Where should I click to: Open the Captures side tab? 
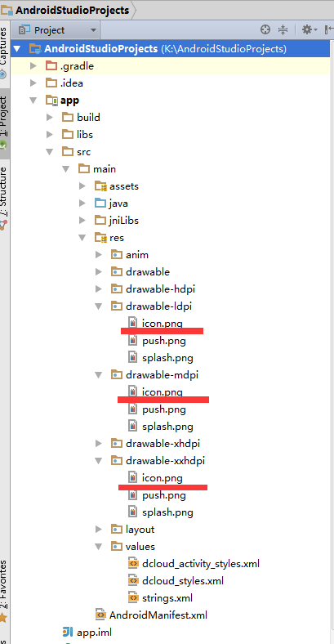pos(3,51)
